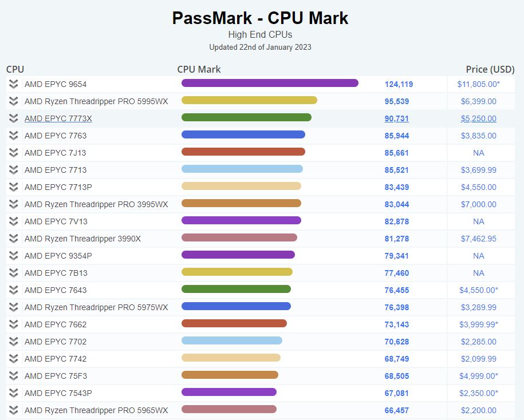Viewport: 524px width, 420px height.
Task: Click expand icon for AMD Ryzen Threadripper PRO 5995WX
Action: pyautogui.click(x=13, y=101)
